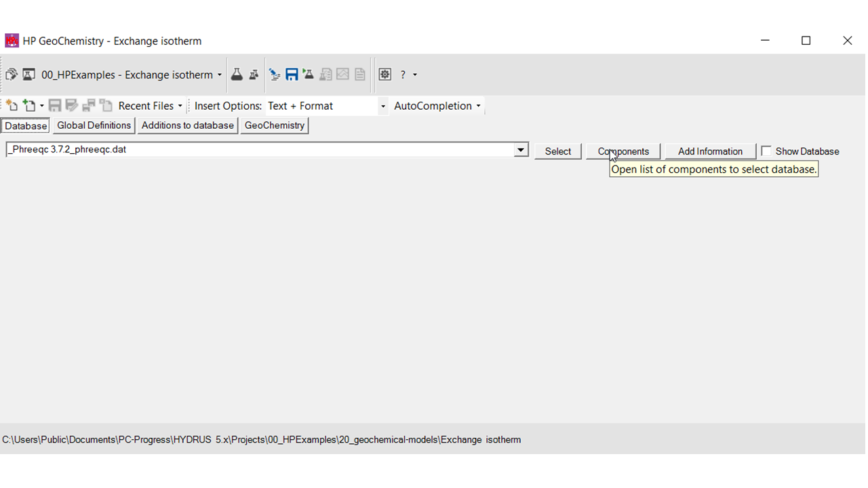Click the question mark help icon
The image size is (868, 488).
click(x=403, y=75)
